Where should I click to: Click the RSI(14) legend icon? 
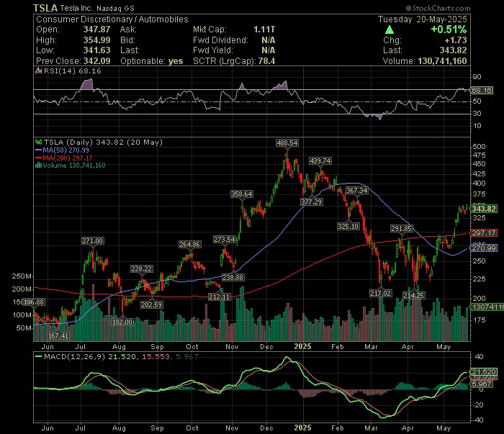(39, 71)
